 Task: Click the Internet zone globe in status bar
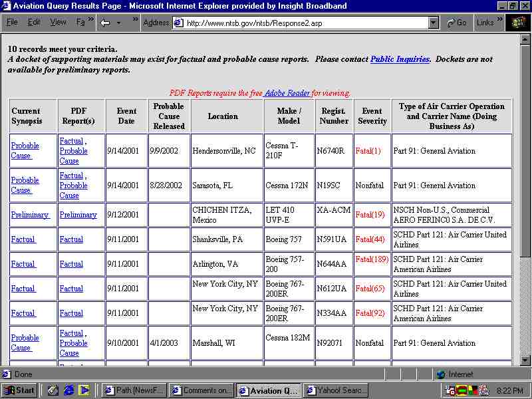pos(441,374)
